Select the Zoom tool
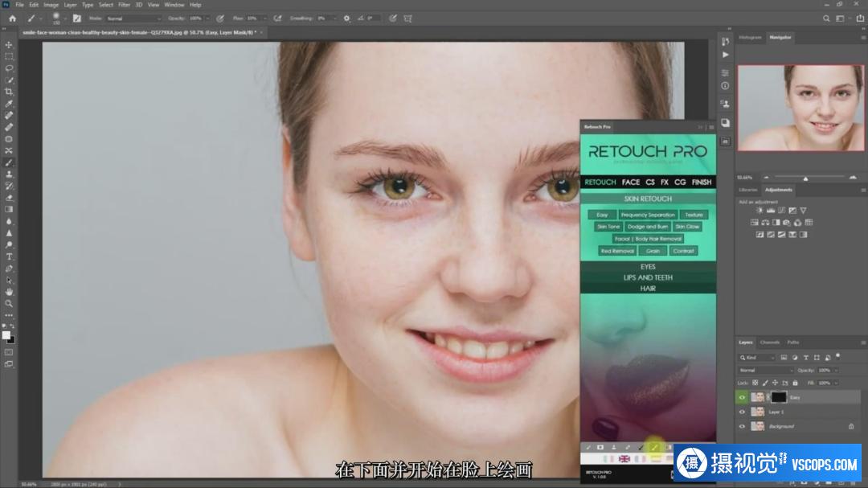The width and height of the screenshot is (868, 488). pos(9,304)
